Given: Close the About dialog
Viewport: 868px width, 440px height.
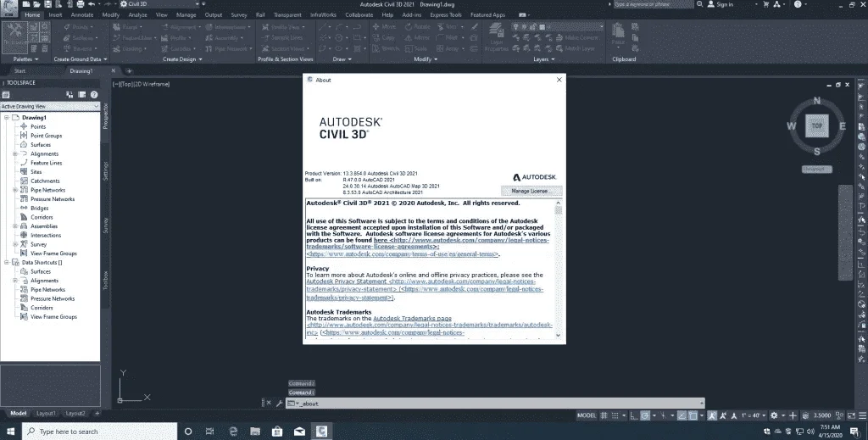Looking at the screenshot, I should [559, 80].
